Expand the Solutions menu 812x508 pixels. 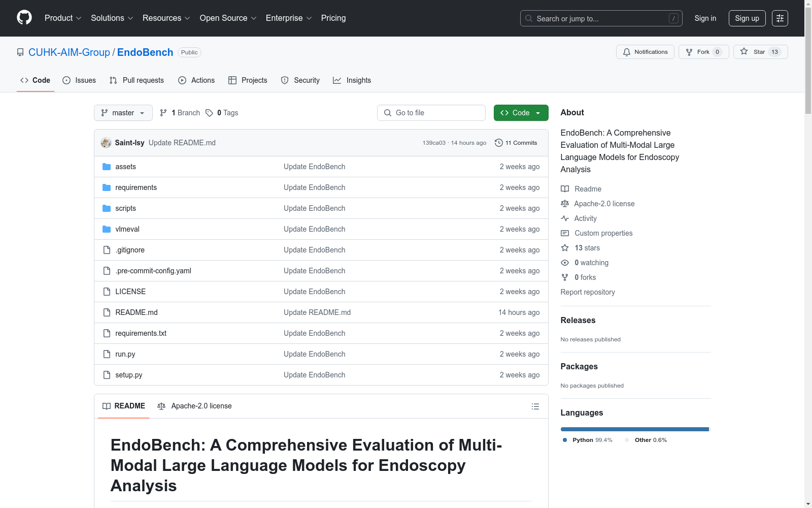coord(112,18)
